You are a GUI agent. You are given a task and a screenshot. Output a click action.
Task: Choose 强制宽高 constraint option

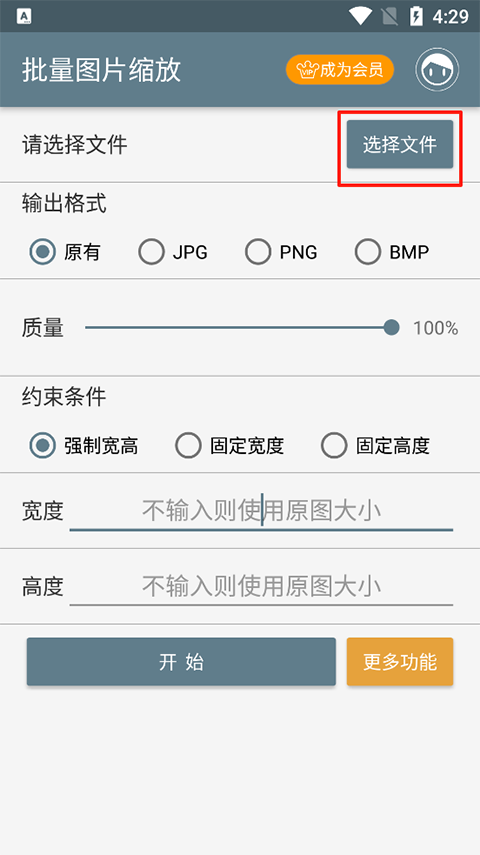click(x=83, y=445)
